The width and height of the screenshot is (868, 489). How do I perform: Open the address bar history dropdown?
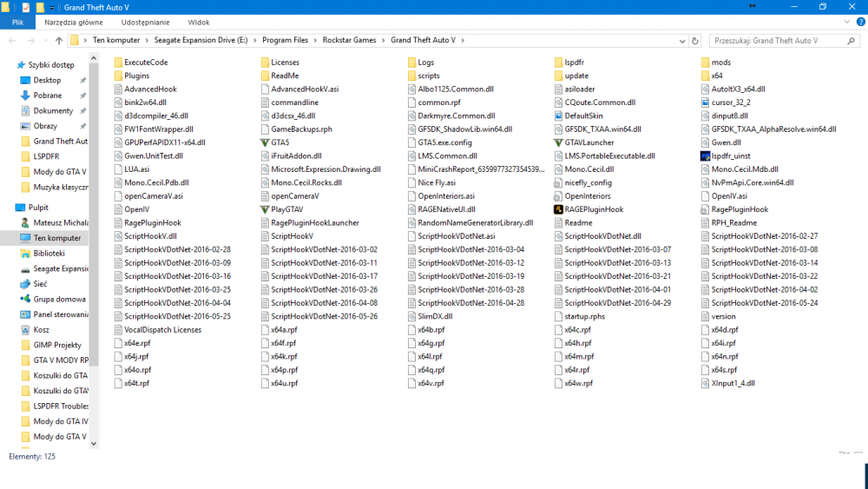pyautogui.click(x=682, y=41)
